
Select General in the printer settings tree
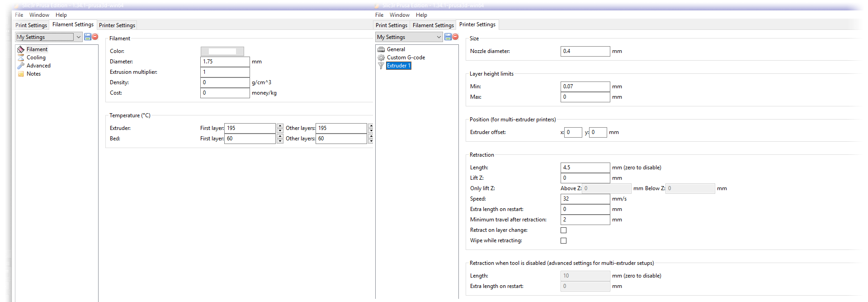(x=396, y=49)
